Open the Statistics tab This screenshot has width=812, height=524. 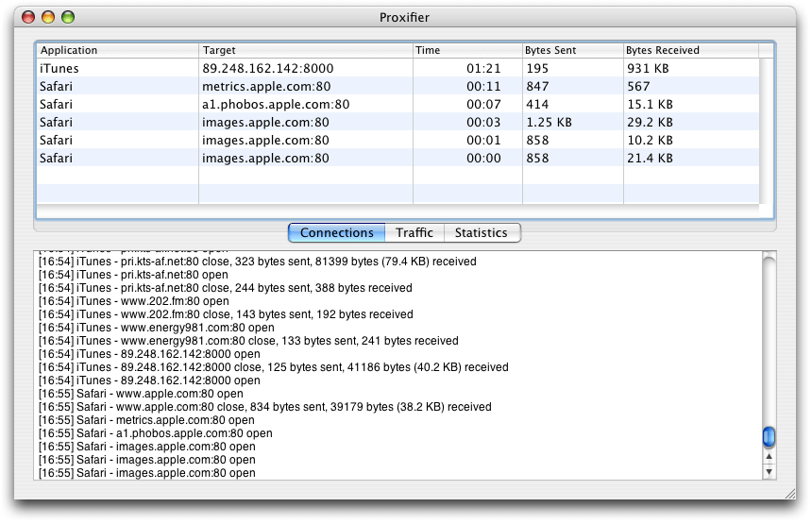pos(481,233)
